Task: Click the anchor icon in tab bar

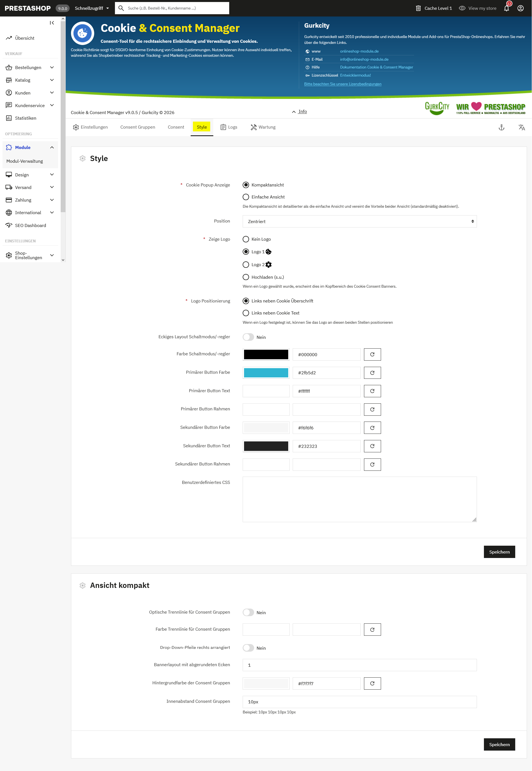Action: (x=501, y=127)
